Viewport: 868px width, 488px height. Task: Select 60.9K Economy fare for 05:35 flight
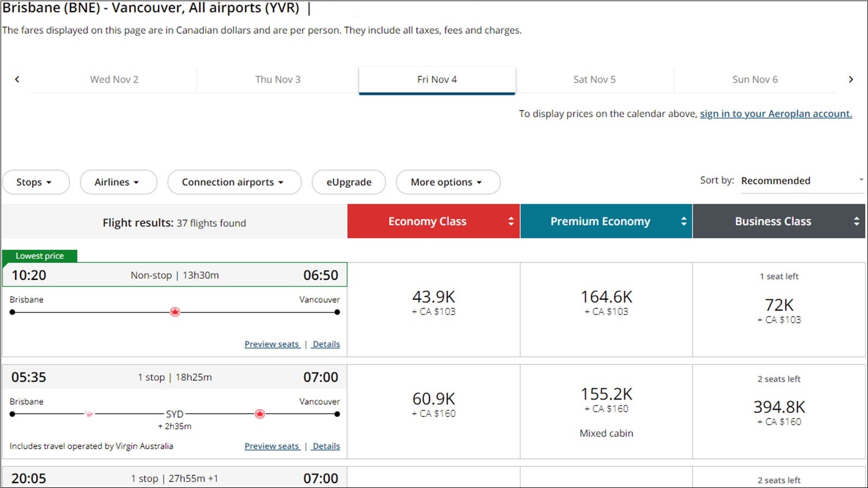pyautogui.click(x=433, y=412)
